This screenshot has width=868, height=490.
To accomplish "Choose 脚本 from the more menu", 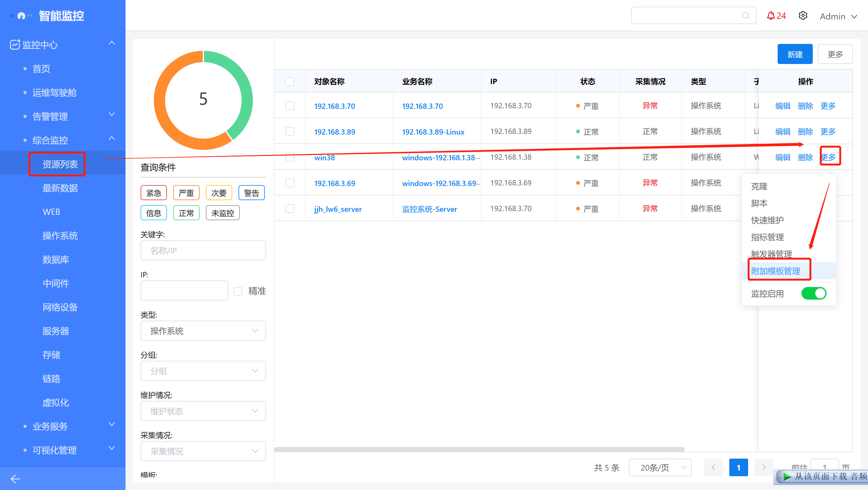I will (759, 203).
